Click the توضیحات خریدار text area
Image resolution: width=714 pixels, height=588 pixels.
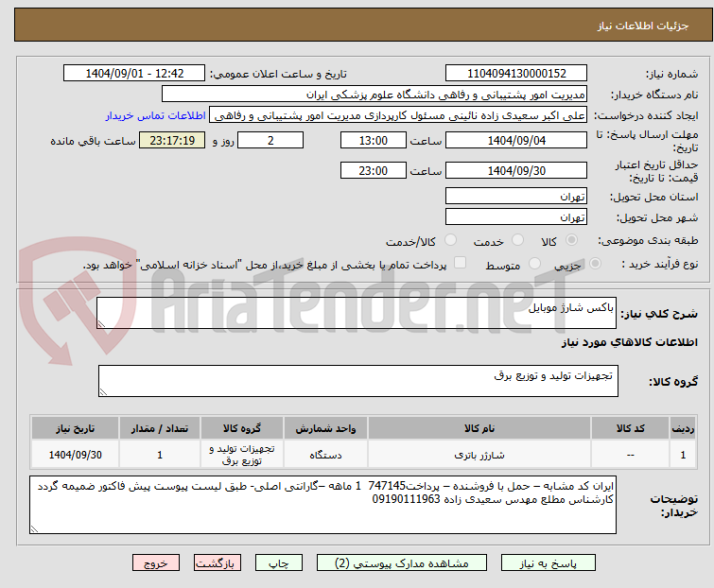322,505
